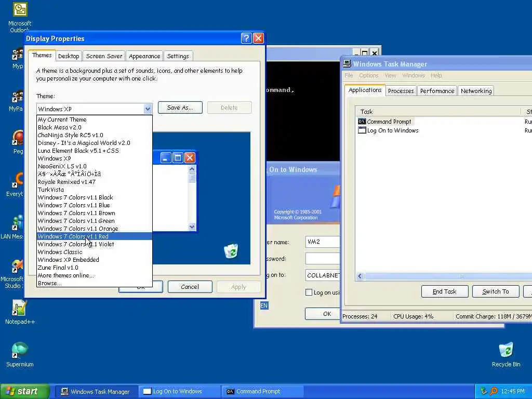532x399 pixels.
Task: Open the Performance tab in Task Manager
Action: (x=437, y=91)
